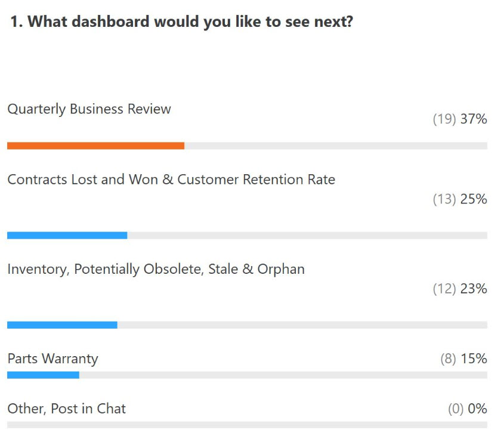504x445 pixels.
Task: Click gray unfilled part of Inventory bar
Action: 302,325
